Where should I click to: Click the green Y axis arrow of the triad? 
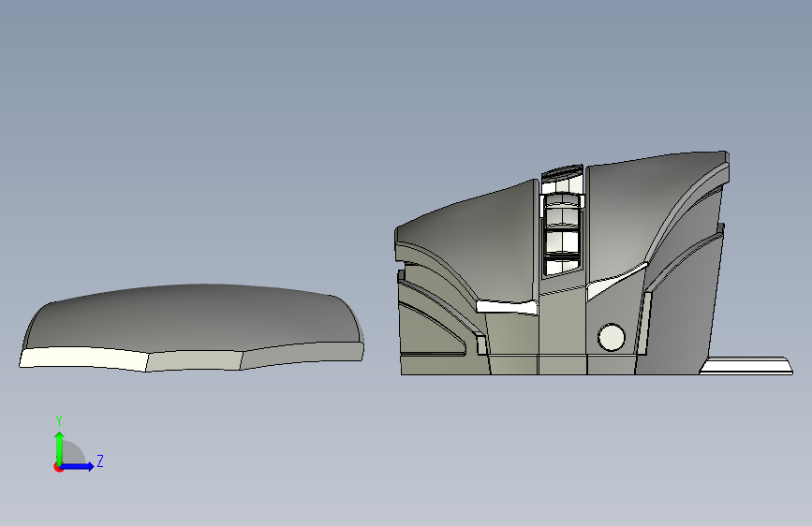point(60,448)
